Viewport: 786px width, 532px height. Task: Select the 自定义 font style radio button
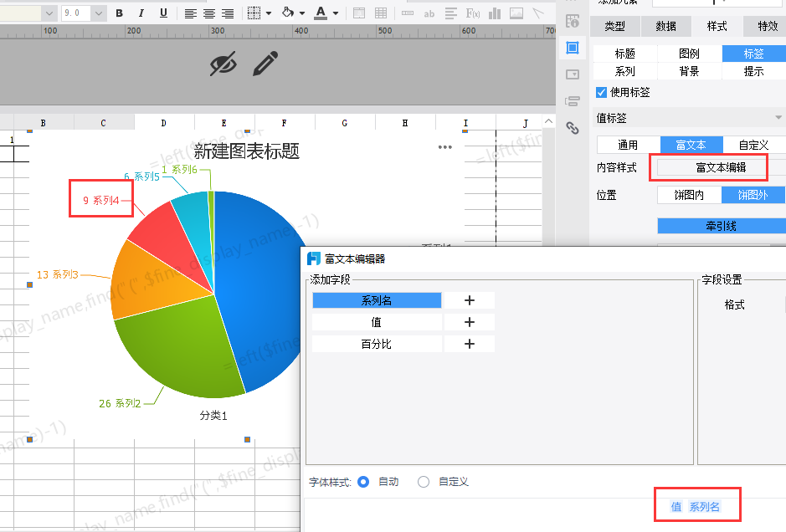point(424,482)
